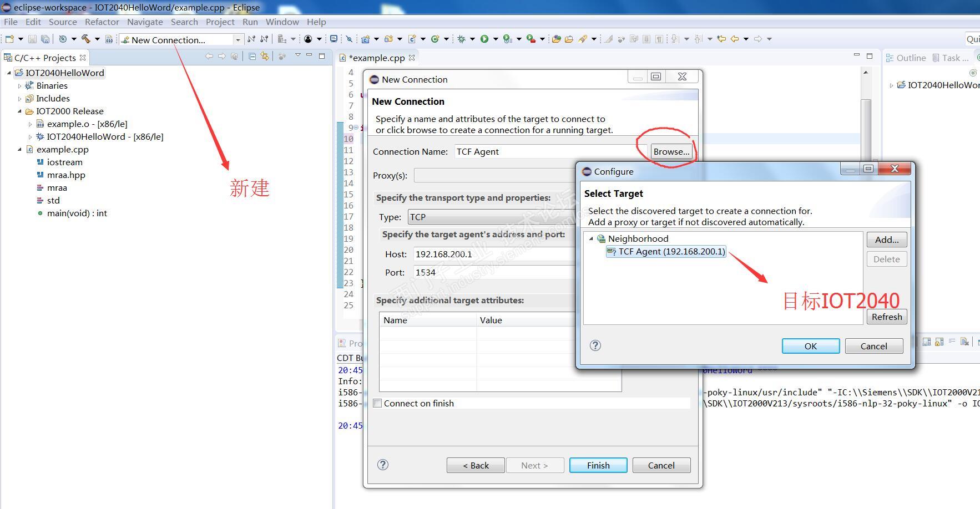Open the New Connection target dropdown
The height and width of the screenshot is (509, 980).
click(238, 39)
